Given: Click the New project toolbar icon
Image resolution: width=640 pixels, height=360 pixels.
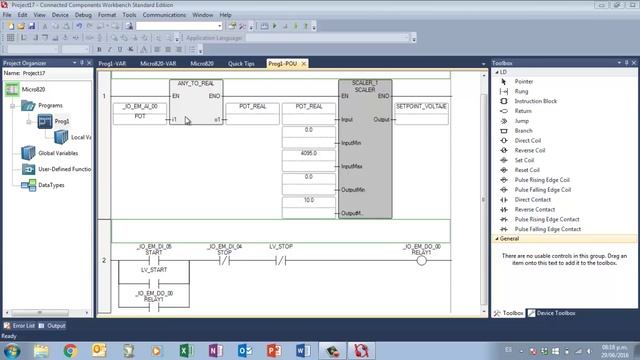Looking at the screenshot, I should click(x=10, y=26).
